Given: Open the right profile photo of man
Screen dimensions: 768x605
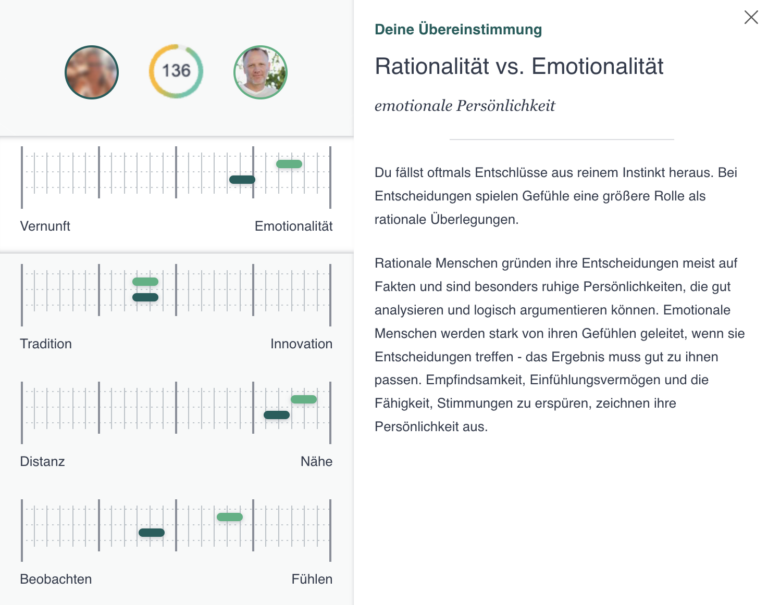Looking at the screenshot, I should point(260,71).
